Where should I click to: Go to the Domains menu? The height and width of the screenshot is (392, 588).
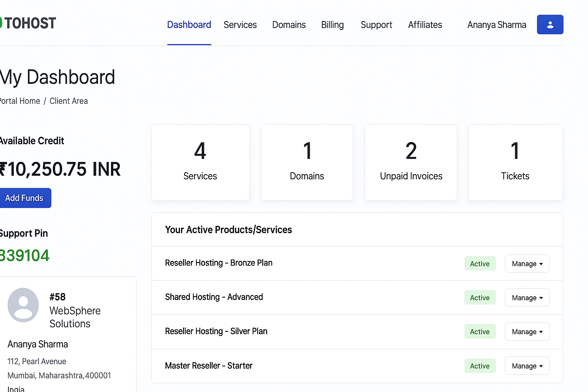(289, 25)
